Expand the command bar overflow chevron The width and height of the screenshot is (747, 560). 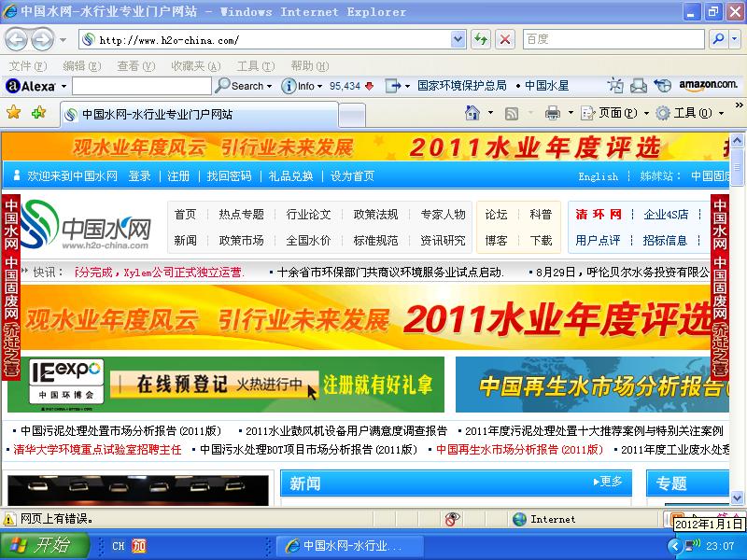pyautogui.click(x=739, y=105)
